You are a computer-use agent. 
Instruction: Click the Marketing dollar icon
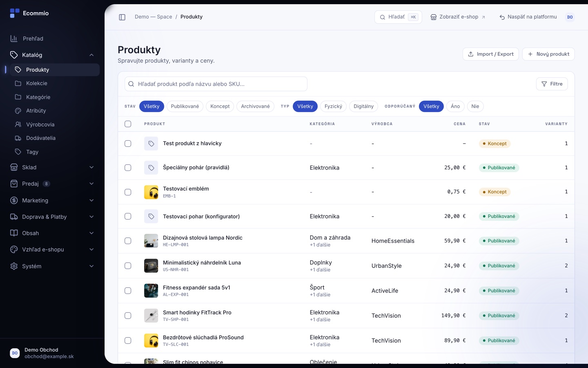point(14,200)
